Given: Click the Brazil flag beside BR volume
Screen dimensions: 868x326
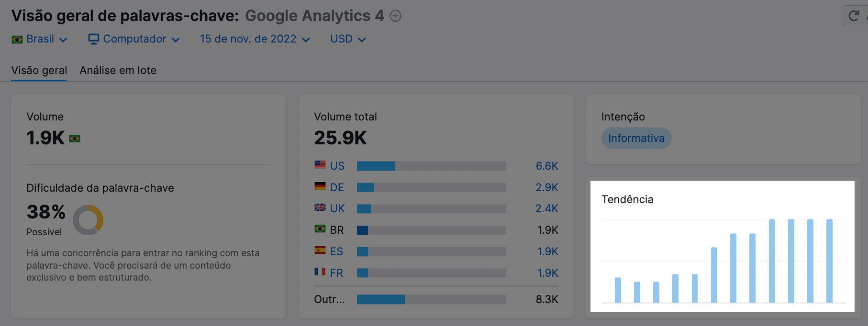Looking at the screenshot, I should point(319,230).
